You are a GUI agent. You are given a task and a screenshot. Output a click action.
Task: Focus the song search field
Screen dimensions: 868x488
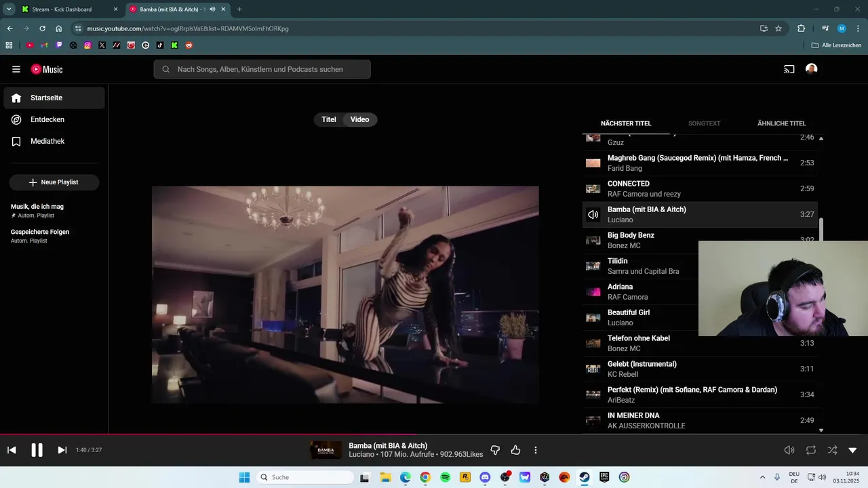[x=262, y=69]
